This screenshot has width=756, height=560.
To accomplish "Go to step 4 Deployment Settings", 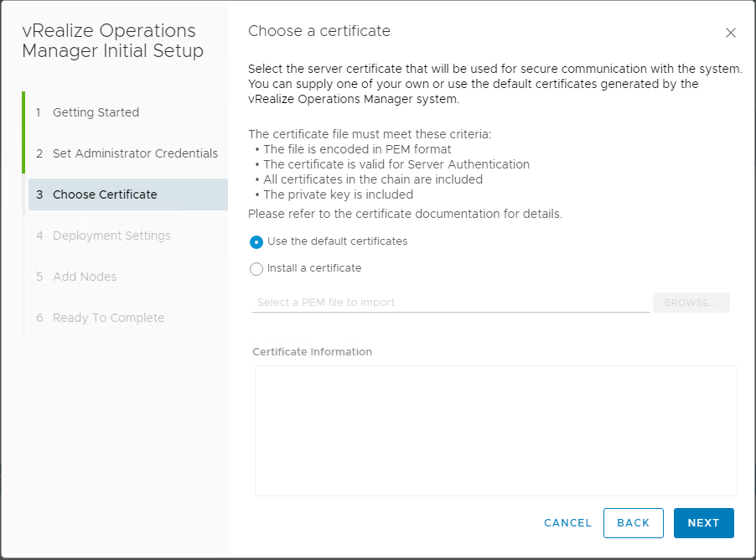I will click(111, 236).
